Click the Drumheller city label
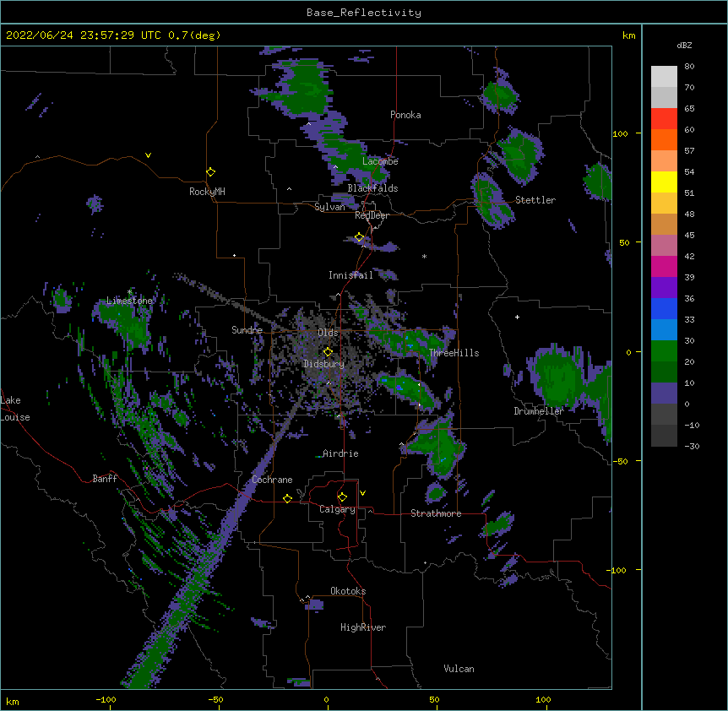This screenshot has height=711, width=728. coord(539,411)
